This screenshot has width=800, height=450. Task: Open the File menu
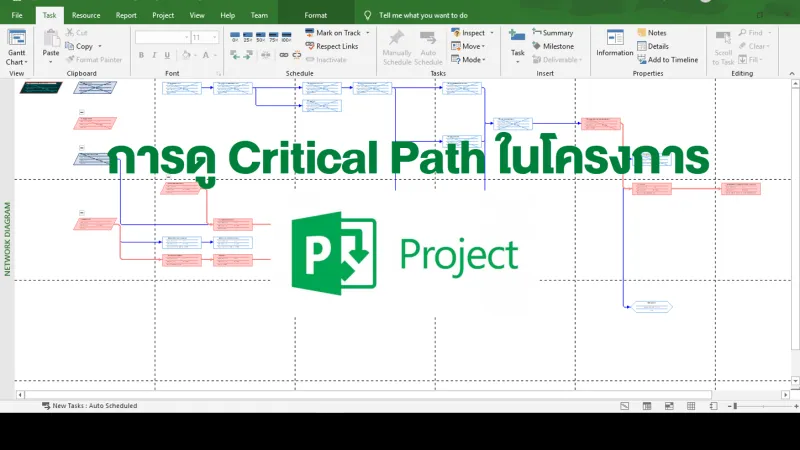pos(17,15)
